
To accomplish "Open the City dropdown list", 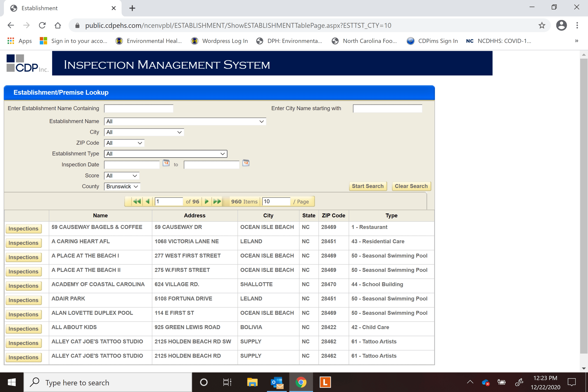I will 144,132.
